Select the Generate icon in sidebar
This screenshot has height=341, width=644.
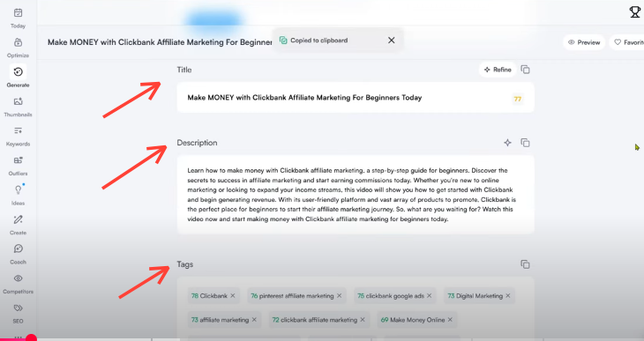tap(18, 72)
